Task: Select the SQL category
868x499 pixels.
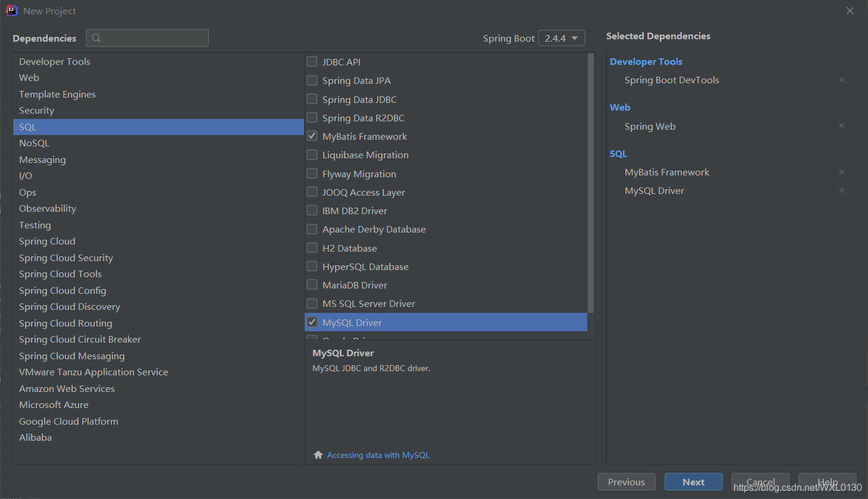Action: click(x=158, y=127)
